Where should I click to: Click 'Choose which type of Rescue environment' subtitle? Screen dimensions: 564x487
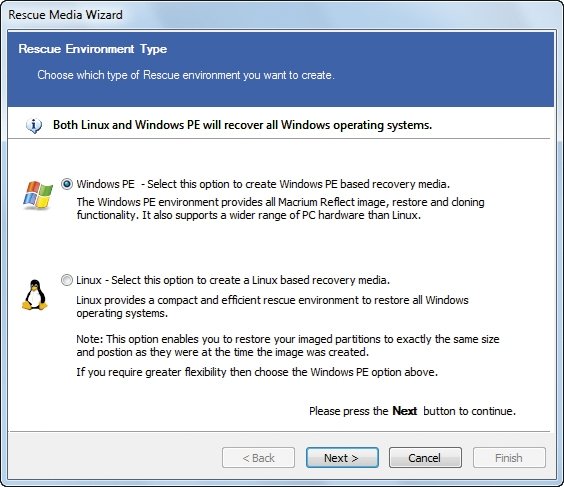[186, 75]
